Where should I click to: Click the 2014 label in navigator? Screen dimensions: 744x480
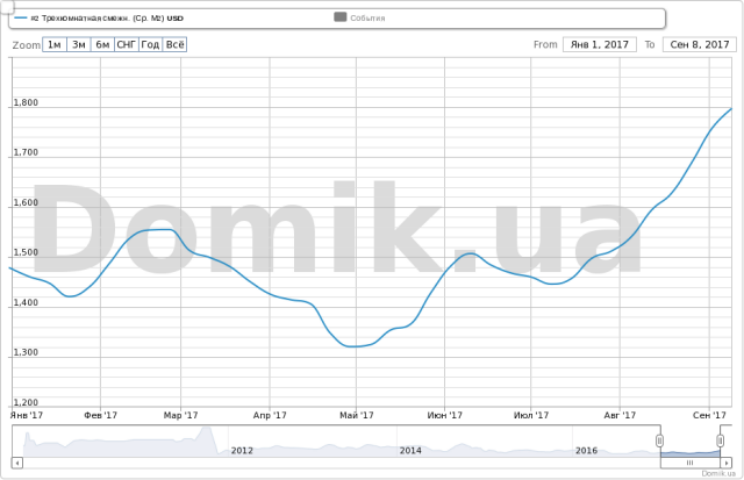[410, 451]
